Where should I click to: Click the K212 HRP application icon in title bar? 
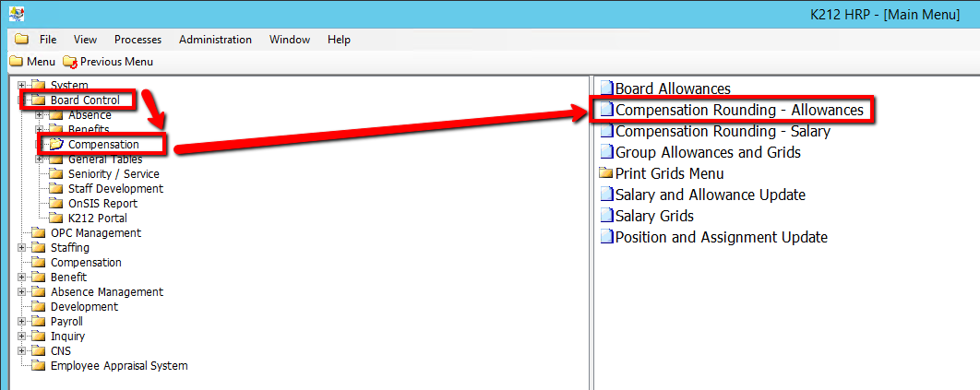16,14
